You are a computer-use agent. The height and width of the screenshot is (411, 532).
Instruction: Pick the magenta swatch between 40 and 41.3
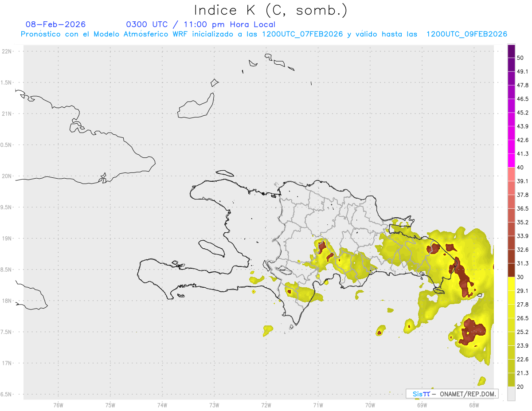[511, 160]
